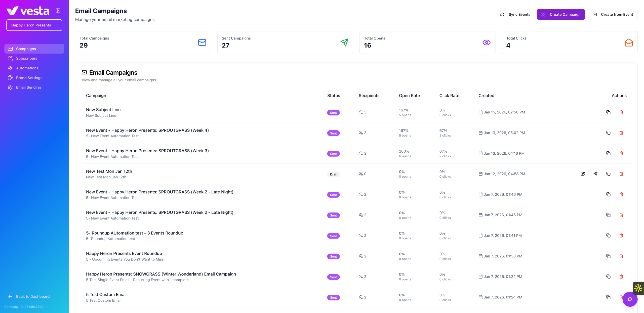Edit the New Test Mon Jan 12th draft

coord(583,174)
